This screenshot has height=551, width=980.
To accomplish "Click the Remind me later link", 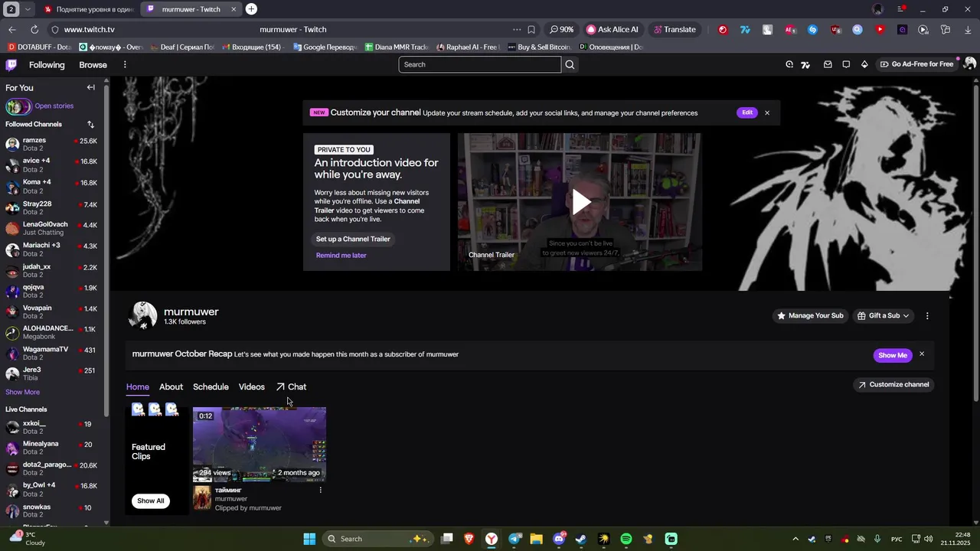I will (x=341, y=256).
